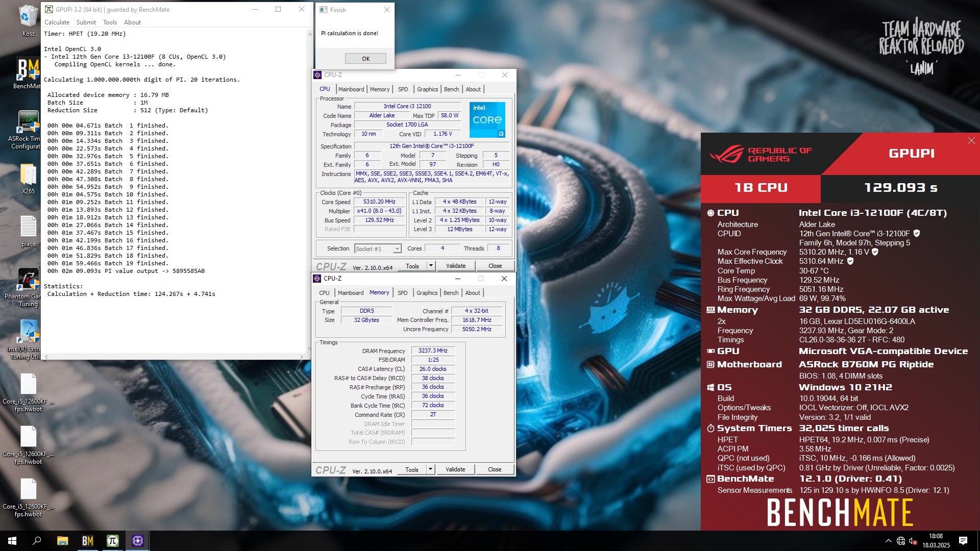
Task: Click Tools button in top CPU-Z window
Action: tap(412, 266)
